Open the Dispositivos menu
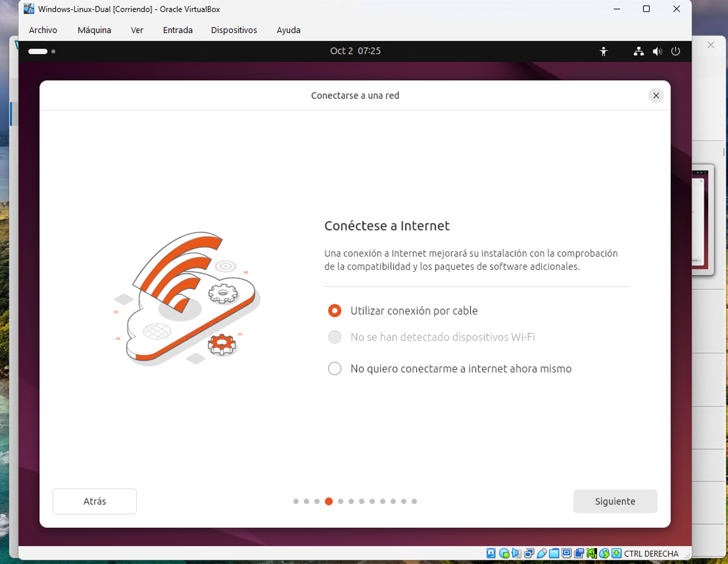Viewport: 728px width, 564px height. click(234, 30)
